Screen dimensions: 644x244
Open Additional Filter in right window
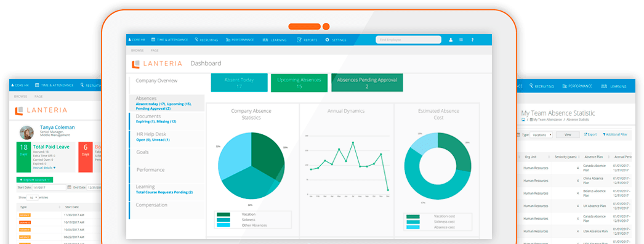pos(615,134)
